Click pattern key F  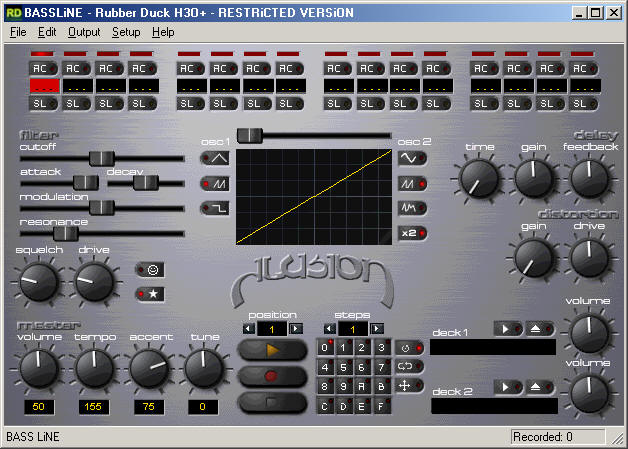pos(381,407)
